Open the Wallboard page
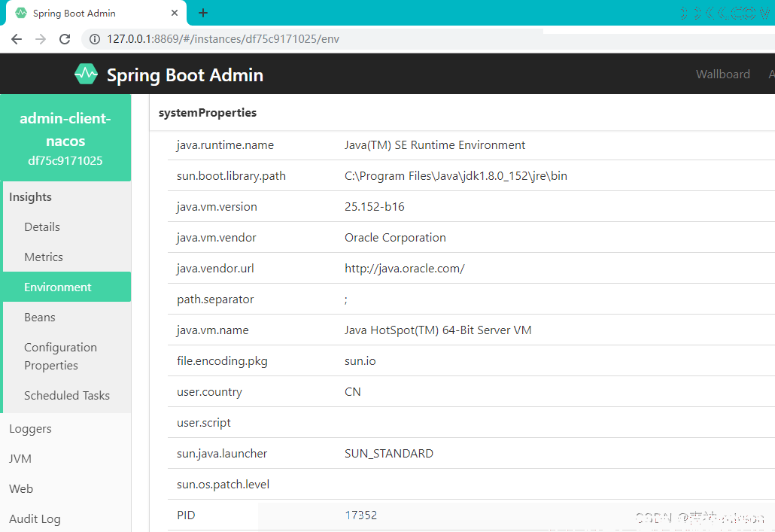Screen dimensions: 775x532 pos(722,74)
